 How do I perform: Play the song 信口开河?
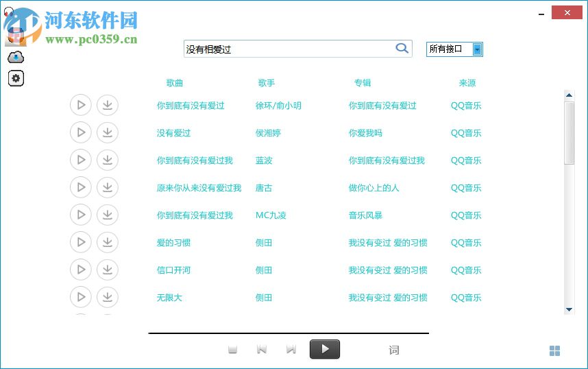click(x=81, y=270)
